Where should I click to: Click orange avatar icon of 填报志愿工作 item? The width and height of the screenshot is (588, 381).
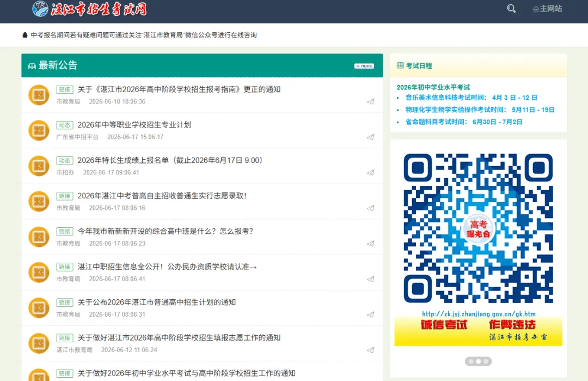click(39, 343)
